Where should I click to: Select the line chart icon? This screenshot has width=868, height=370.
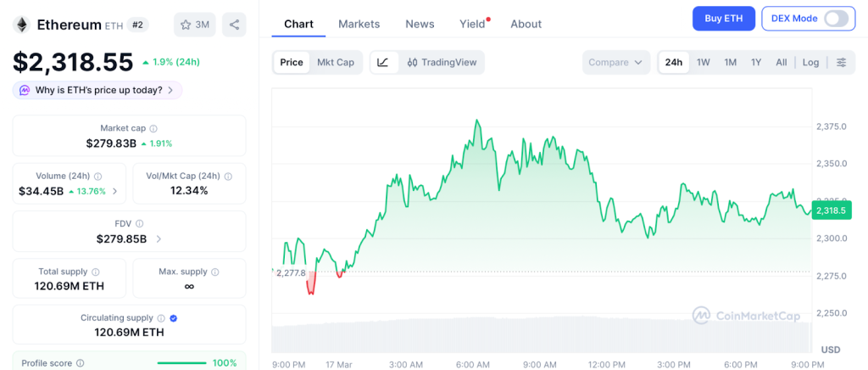tap(383, 62)
